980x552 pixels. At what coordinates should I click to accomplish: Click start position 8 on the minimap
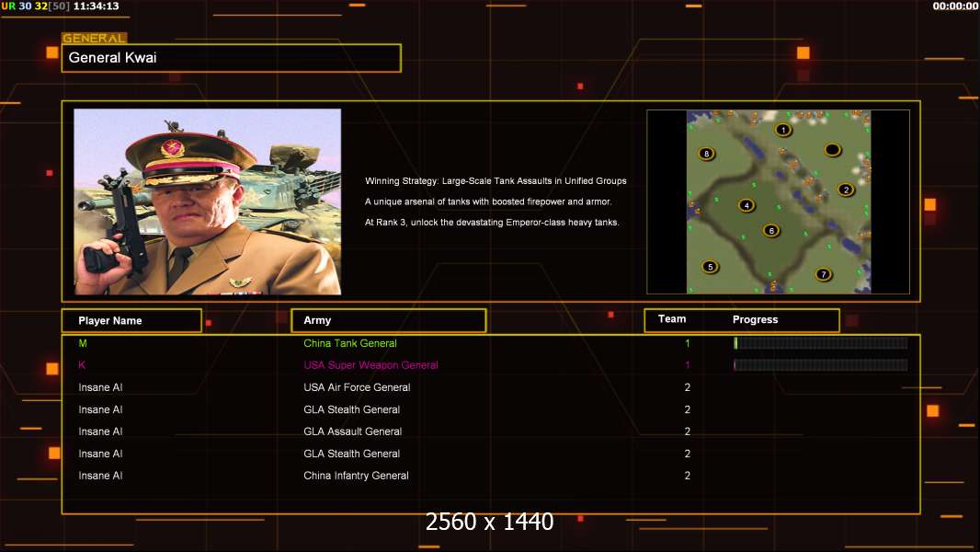pos(706,153)
